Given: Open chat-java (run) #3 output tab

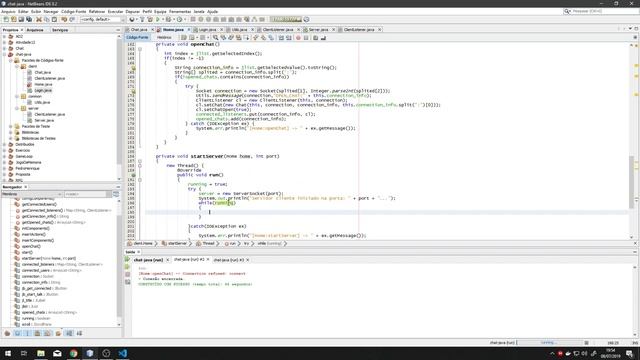Looking at the screenshot, I should point(229,260).
